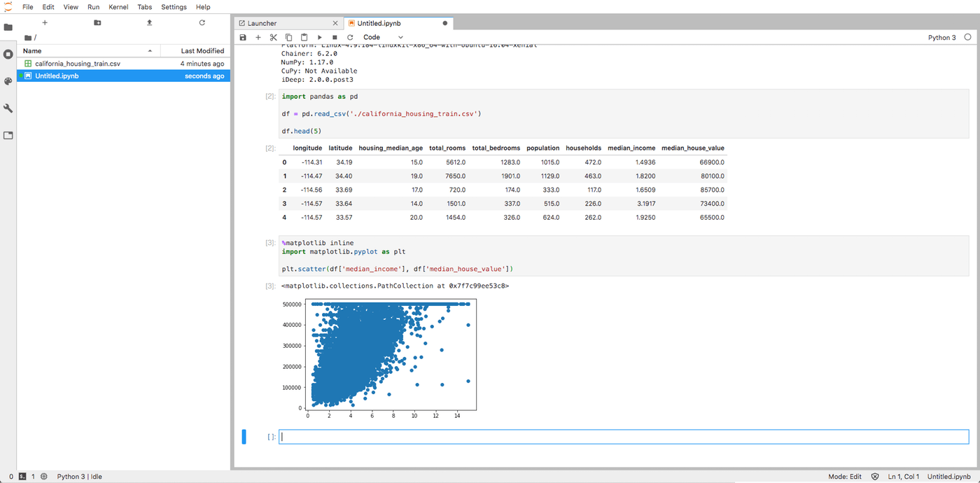
Task: Sort files by the Last Modified column
Action: coord(202,50)
